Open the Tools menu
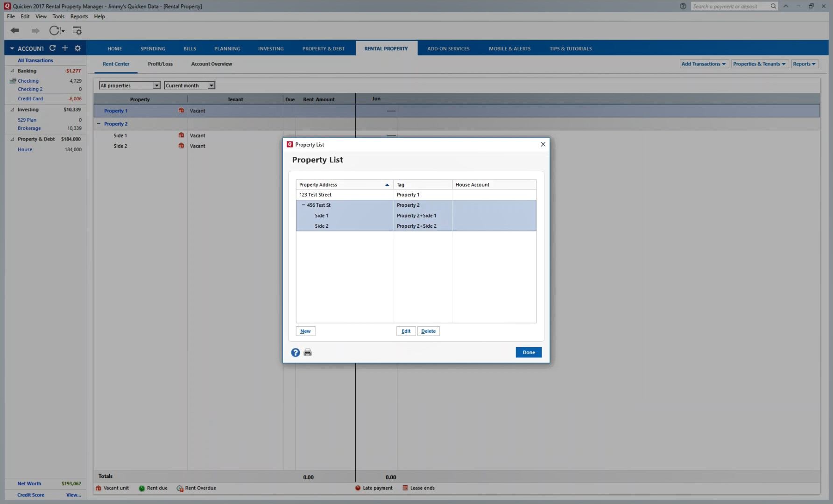 (x=58, y=16)
